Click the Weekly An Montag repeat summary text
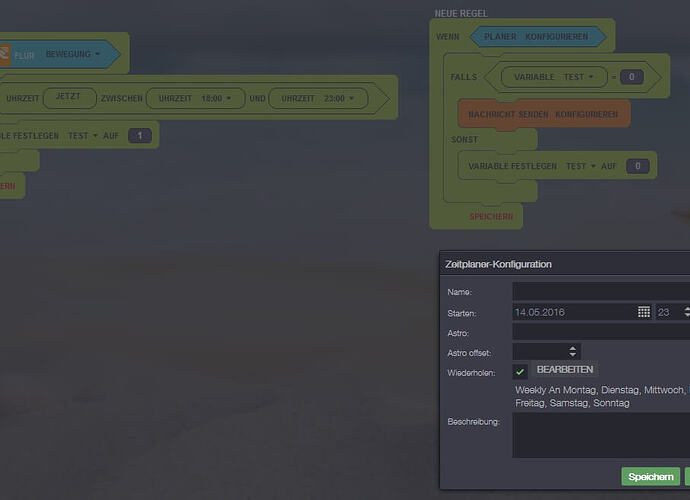 601,396
